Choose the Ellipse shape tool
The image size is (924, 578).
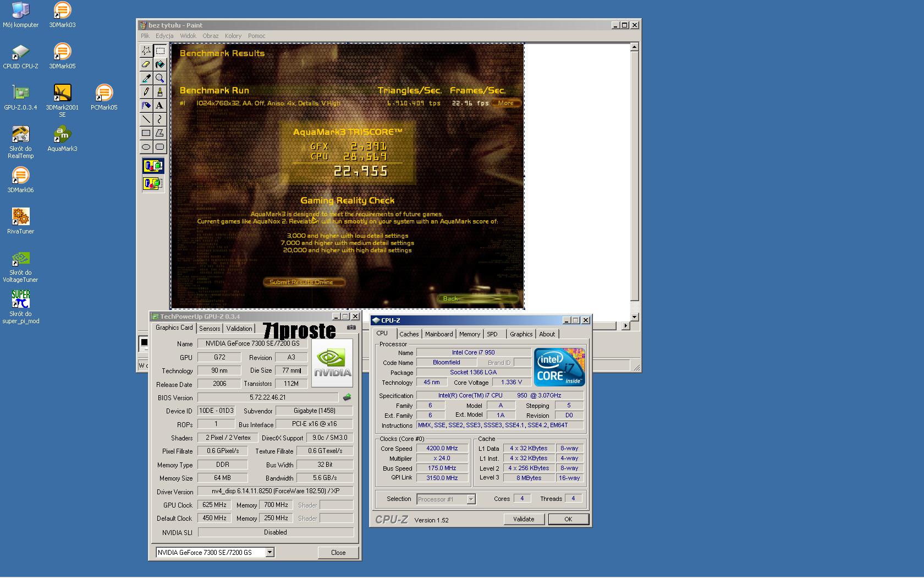click(146, 146)
